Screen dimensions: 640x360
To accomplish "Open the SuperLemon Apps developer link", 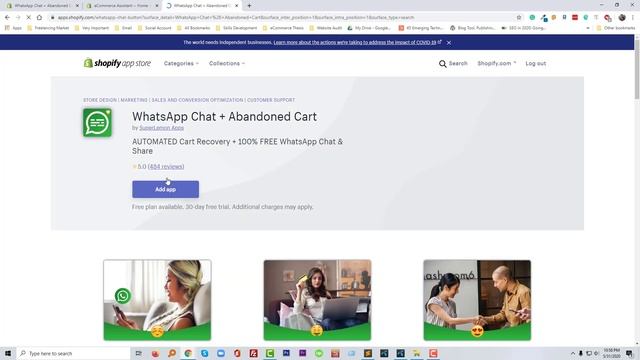I will [162, 128].
